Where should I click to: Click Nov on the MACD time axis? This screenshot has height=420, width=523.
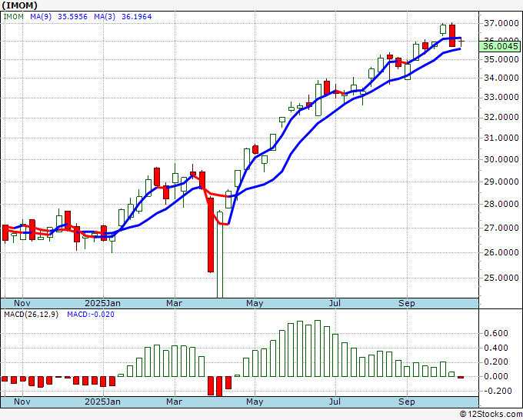coord(22,402)
